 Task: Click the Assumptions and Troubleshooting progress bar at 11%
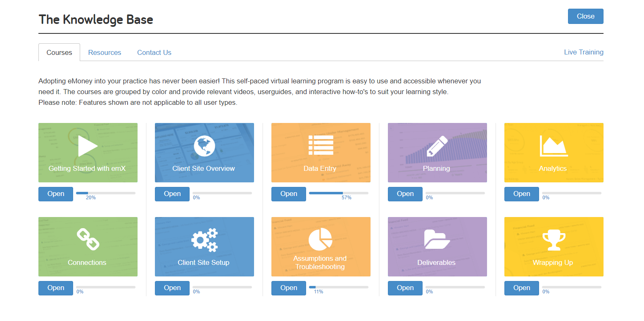[x=339, y=287]
